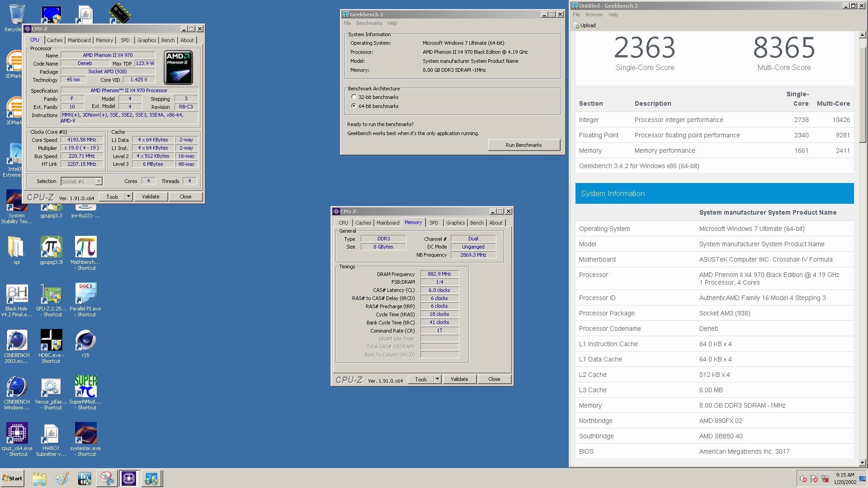
Task: Select 64-bit benchmarks radio button
Action: click(x=354, y=106)
